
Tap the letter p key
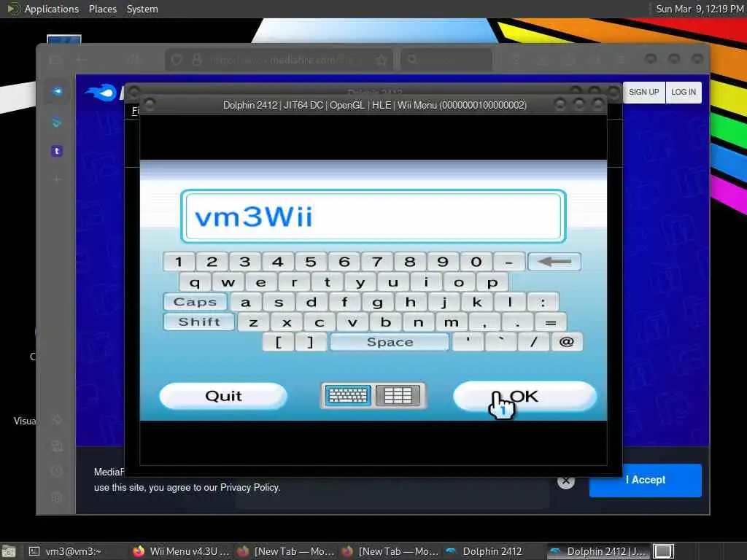[x=492, y=282]
